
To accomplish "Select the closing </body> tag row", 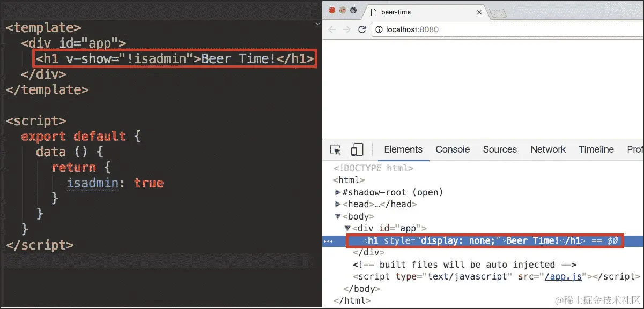I will tap(362, 289).
